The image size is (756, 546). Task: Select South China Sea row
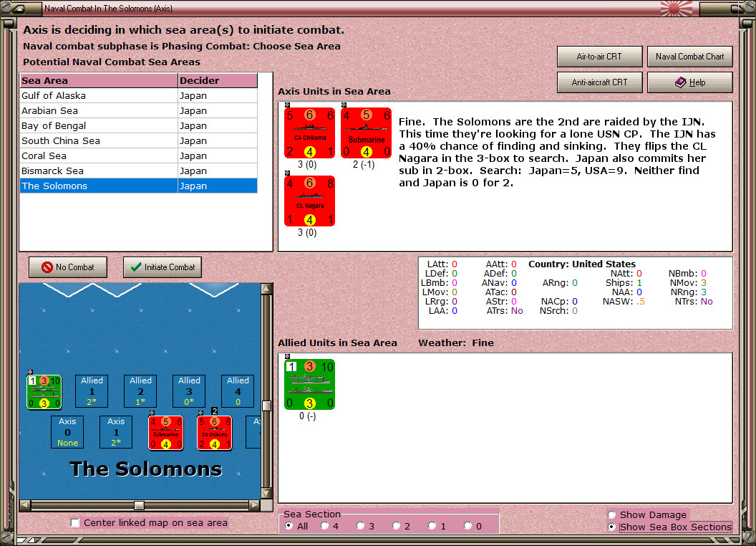pyautogui.click(x=138, y=140)
